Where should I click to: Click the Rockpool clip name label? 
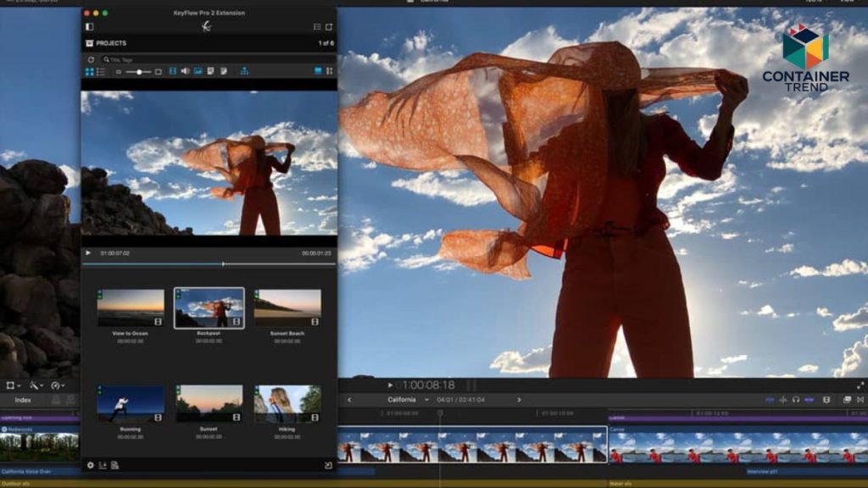209,334
